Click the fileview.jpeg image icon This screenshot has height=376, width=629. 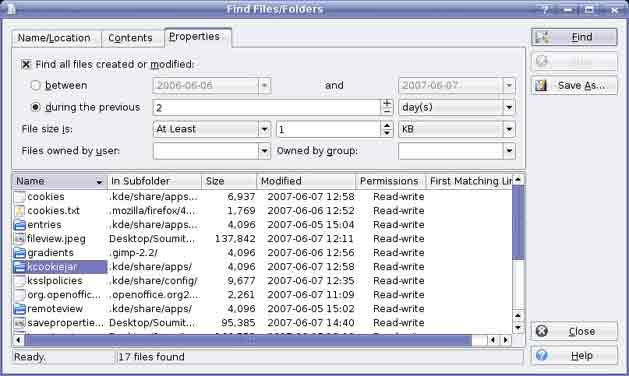pos(19,239)
